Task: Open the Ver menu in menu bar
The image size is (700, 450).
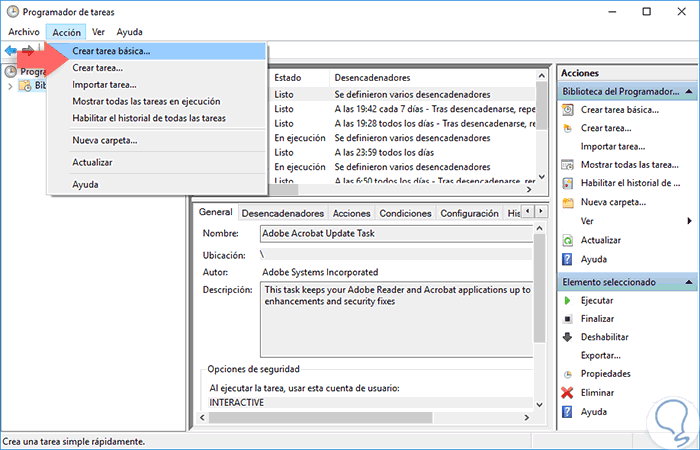Action: coord(98,32)
